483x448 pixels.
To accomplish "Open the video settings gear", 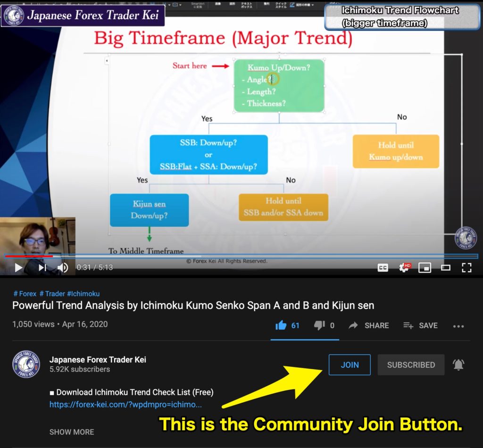I will pyautogui.click(x=404, y=267).
